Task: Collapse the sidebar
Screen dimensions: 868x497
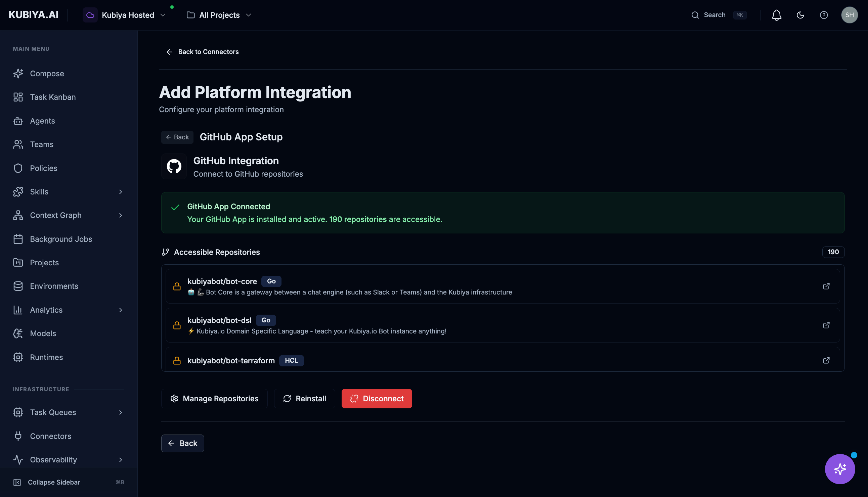Action: point(54,482)
